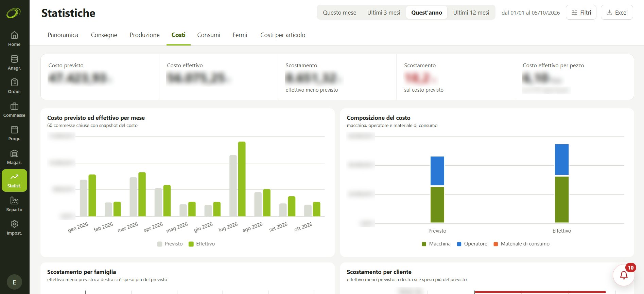This screenshot has width=644, height=294.
Task: Switch to Fermi tab
Action: (x=240, y=35)
